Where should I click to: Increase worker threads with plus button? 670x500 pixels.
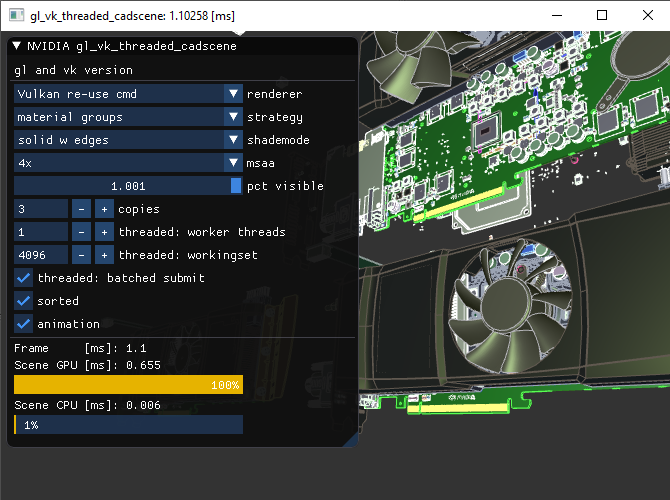pyautogui.click(x=104, y=232)
